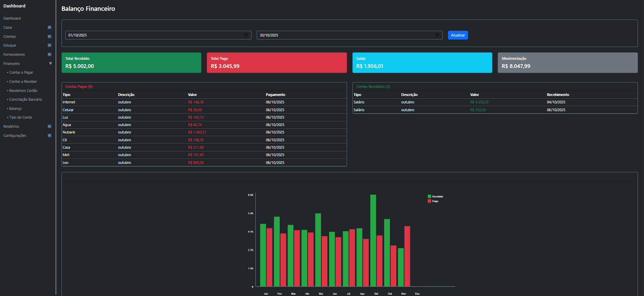
Task: Expand the Fornecedores submenu arrow
Action: [x=50, y=54]
